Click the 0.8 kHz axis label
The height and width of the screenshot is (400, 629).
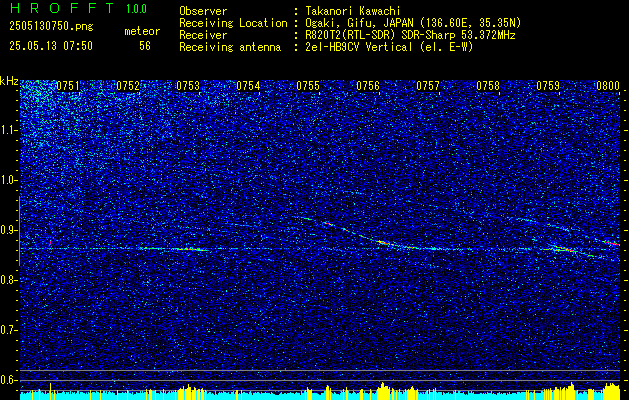tap(8, 280)
